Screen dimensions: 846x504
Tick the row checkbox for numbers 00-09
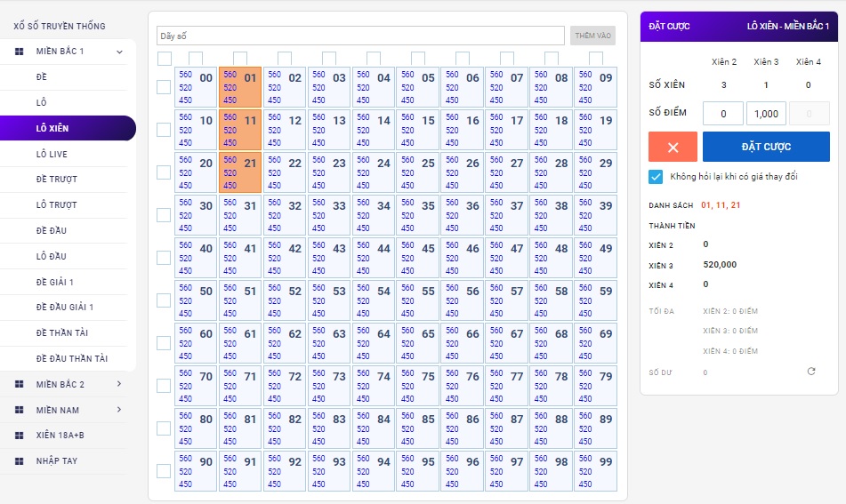click(x=164, y=87)
